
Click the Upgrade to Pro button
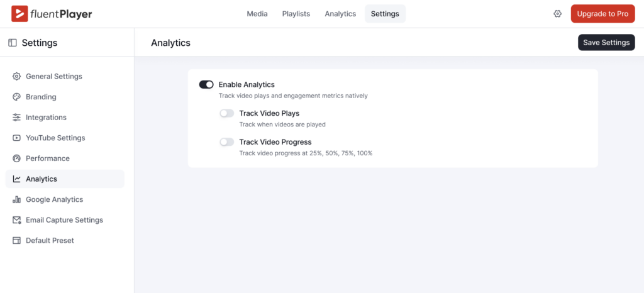[x=602, y=14]
